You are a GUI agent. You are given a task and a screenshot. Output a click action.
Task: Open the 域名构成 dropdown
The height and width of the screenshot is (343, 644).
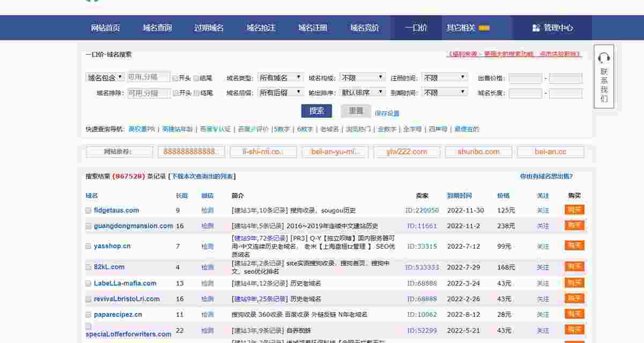pyautogui.click(x=362, y=78)
